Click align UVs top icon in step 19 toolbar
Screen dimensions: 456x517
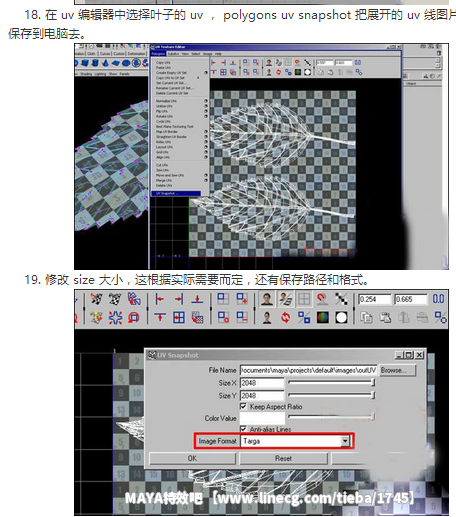pyautogui.click(x=160, y=317)
